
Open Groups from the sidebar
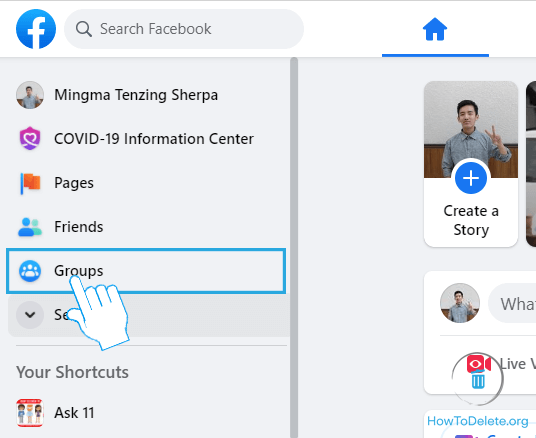146,271
